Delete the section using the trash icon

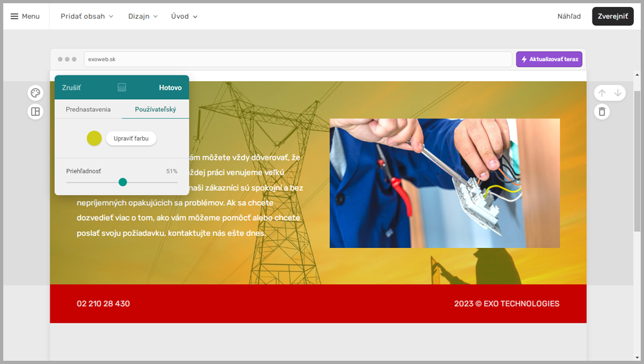601,111
